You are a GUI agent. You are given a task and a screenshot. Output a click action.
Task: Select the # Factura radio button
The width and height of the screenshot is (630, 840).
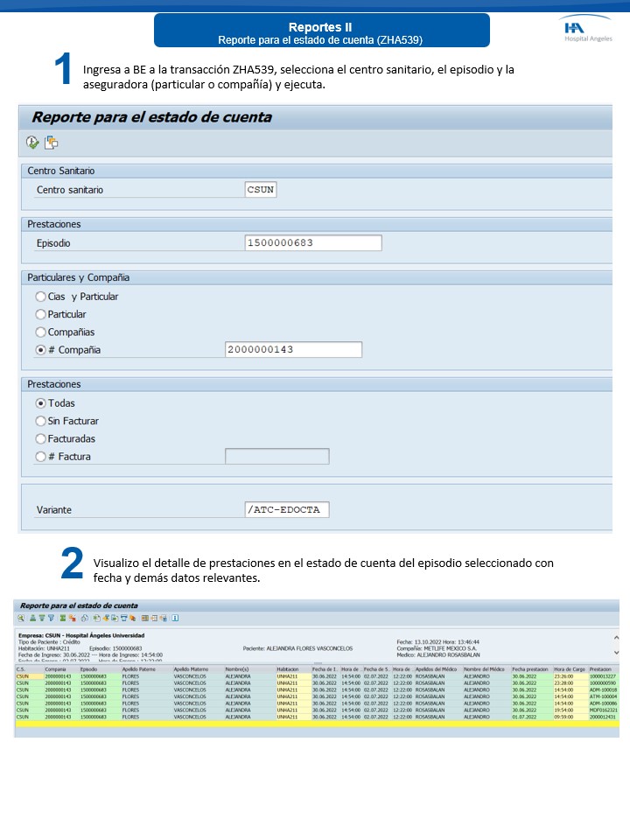coord(40,457)
